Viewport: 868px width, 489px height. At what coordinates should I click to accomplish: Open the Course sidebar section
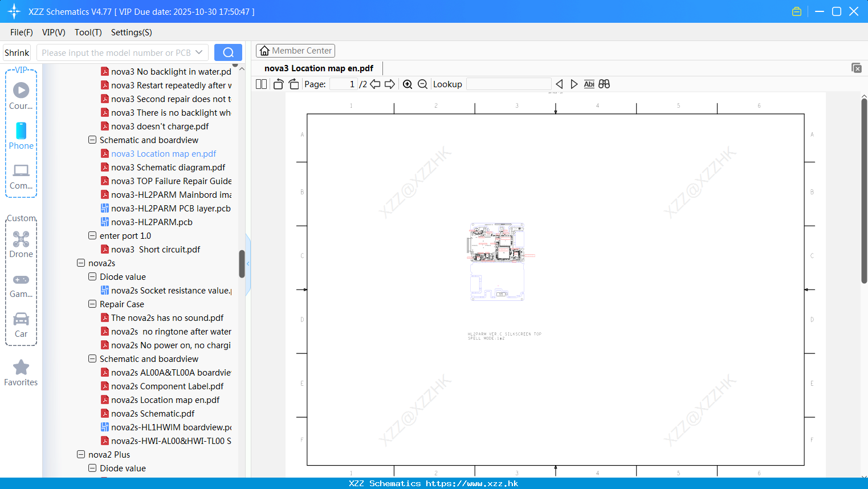pos(21,96)
